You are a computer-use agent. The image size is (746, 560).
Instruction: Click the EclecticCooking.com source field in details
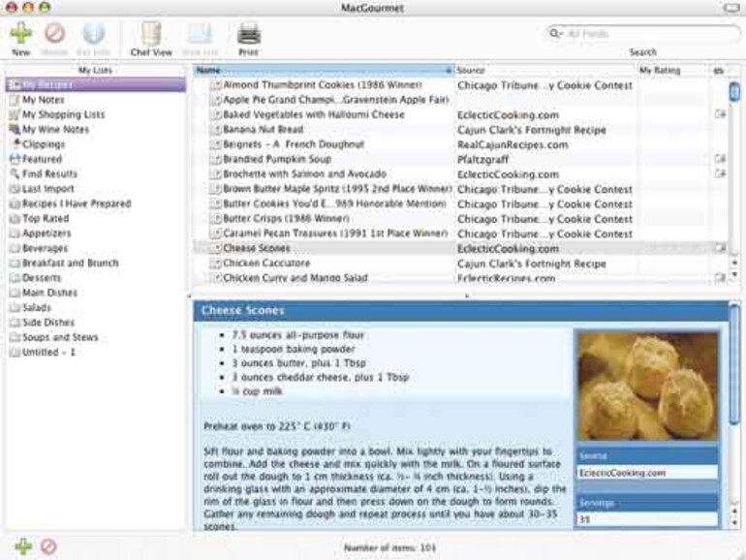coord(647,473)
